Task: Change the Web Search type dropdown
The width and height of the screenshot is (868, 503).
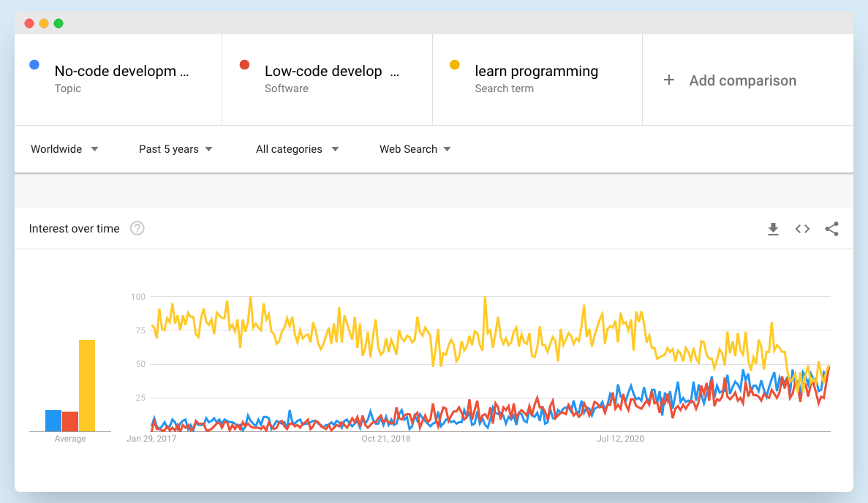Action: tap(415, 149)
